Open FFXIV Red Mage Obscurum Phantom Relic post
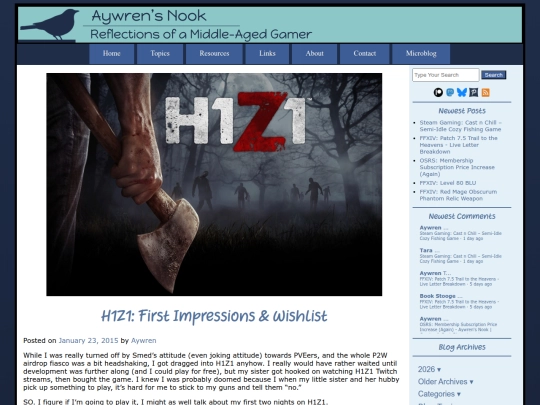This screenshot has width=540, height=405. click(x=458, y=195)
